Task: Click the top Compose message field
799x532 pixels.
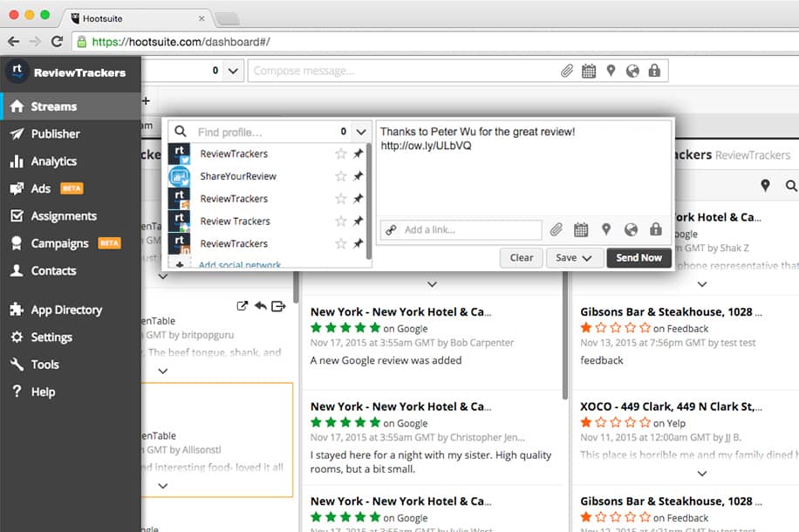Action: pos(403,71)
